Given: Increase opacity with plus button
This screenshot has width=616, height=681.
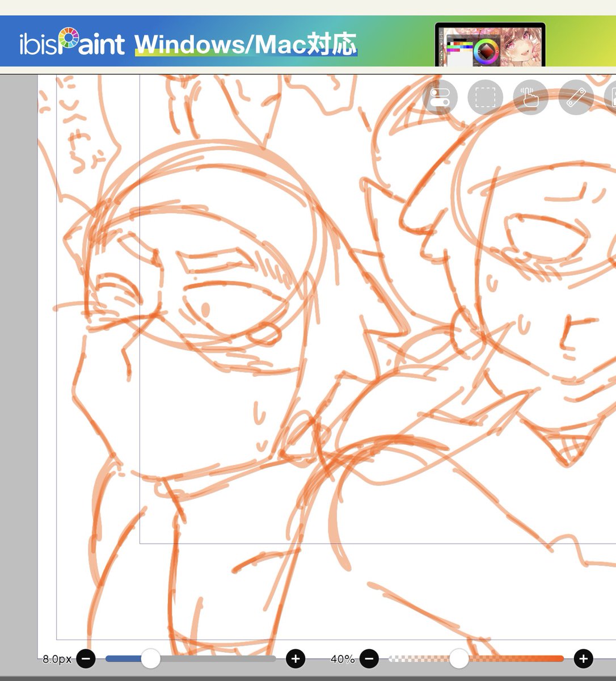Looking at the screenshot, I should tap(584, 659).
